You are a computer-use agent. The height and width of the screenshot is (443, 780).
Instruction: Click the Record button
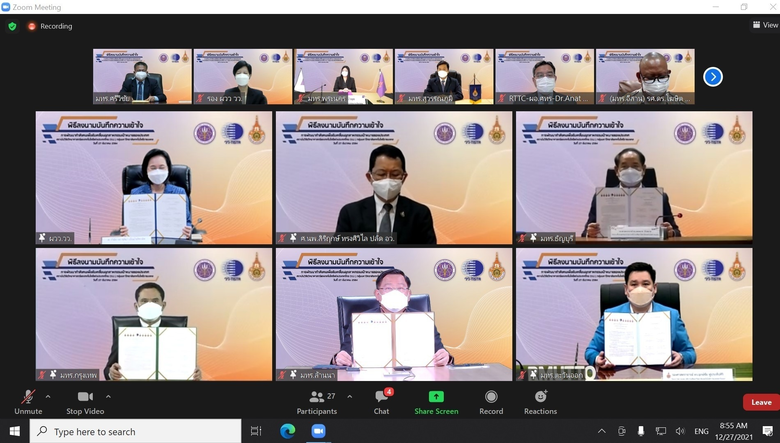[491, 401]
